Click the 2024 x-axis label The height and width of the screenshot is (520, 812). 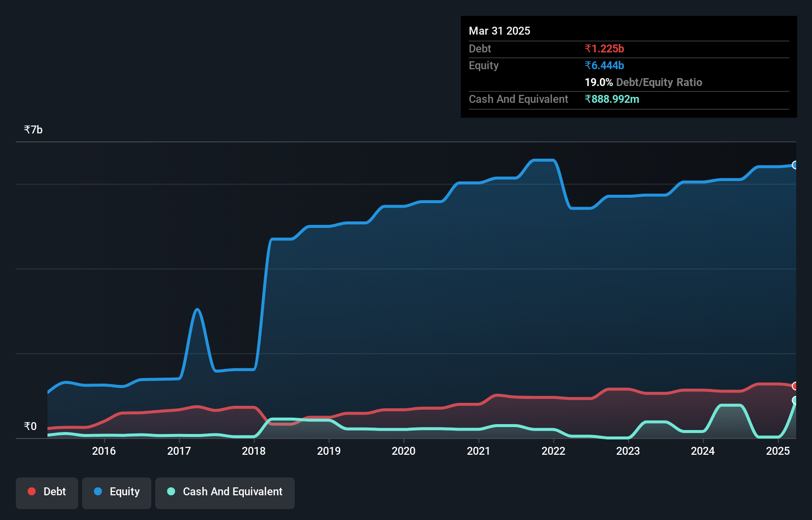tap(703, 451)
